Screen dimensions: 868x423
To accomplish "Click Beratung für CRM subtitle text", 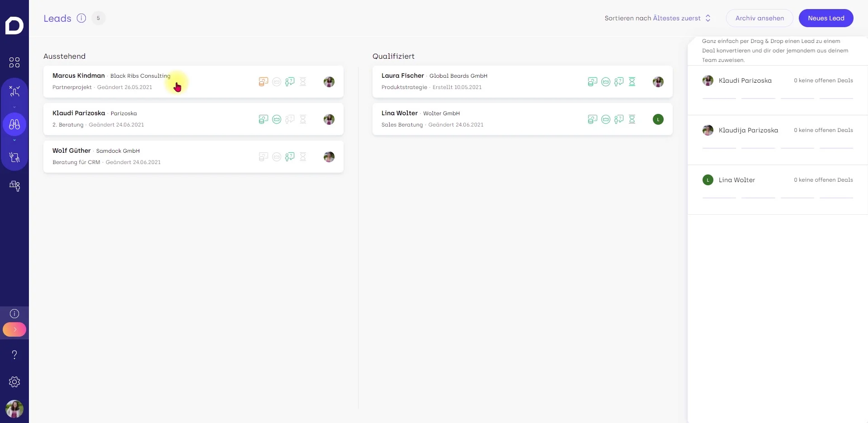I will [x=76, y=162].
